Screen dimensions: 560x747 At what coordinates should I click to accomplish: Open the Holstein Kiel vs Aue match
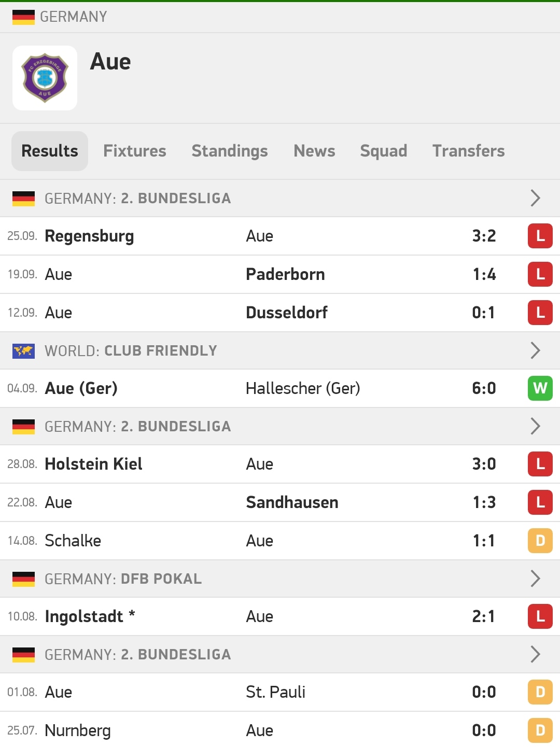pyautogui.click(x=280, y=464)
